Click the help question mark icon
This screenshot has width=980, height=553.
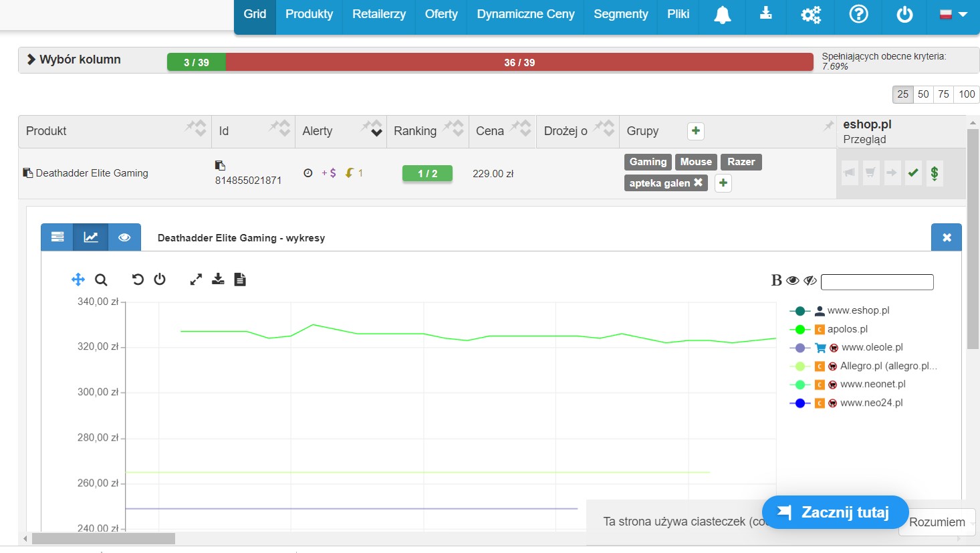pyautogui.click(x=858, y=15)
